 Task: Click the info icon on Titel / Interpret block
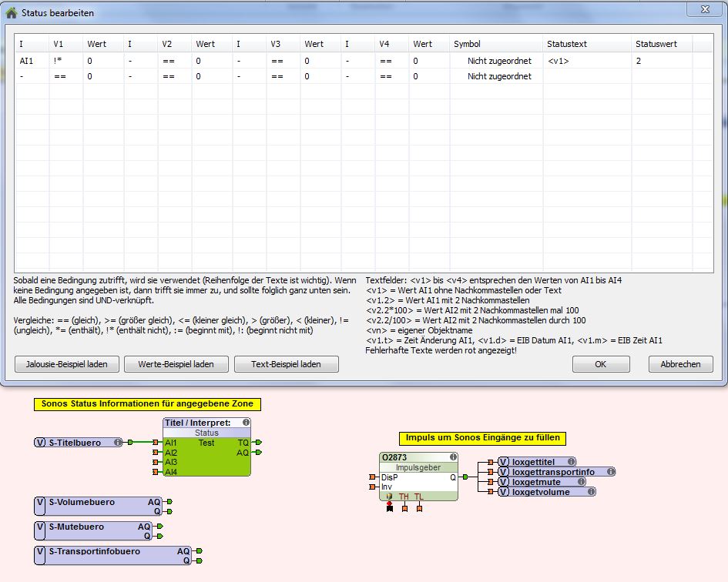[246, 423]
